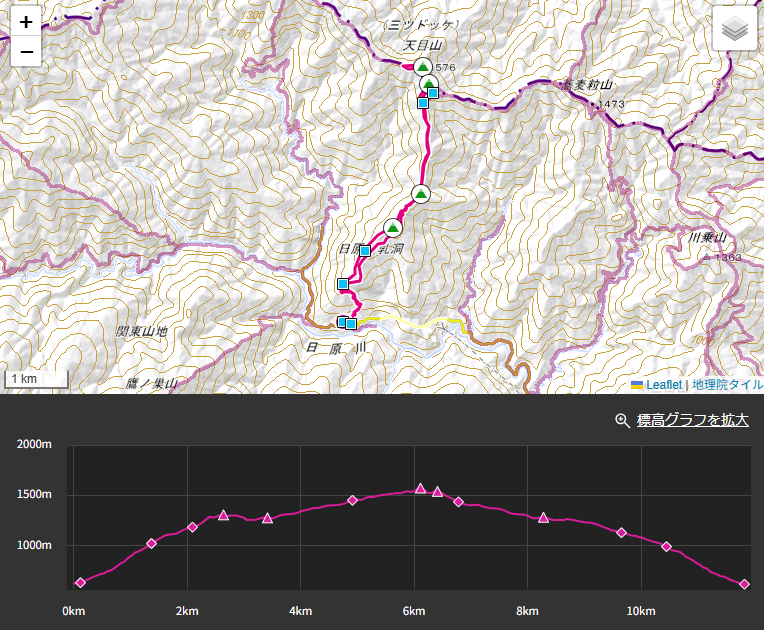Open the 地理院タイル attribution link
The width and height of the screenshot is (764, 630).
(727, 384)
